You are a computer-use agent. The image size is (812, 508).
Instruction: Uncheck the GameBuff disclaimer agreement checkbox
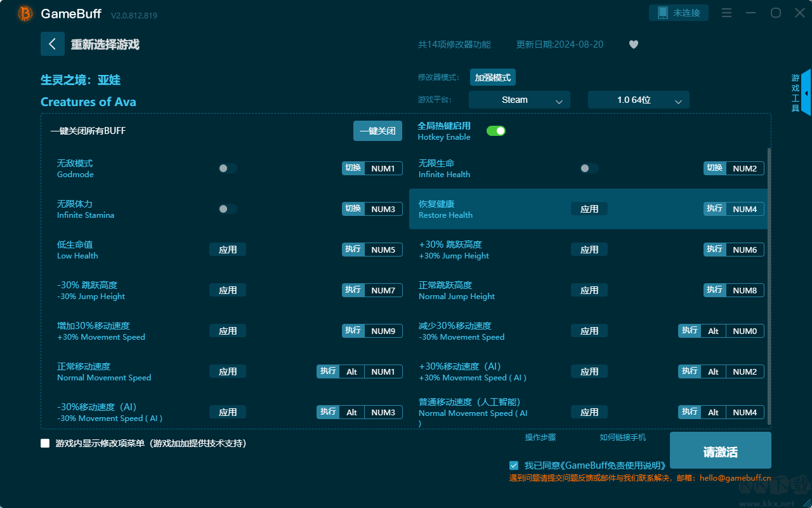point(514,465)
